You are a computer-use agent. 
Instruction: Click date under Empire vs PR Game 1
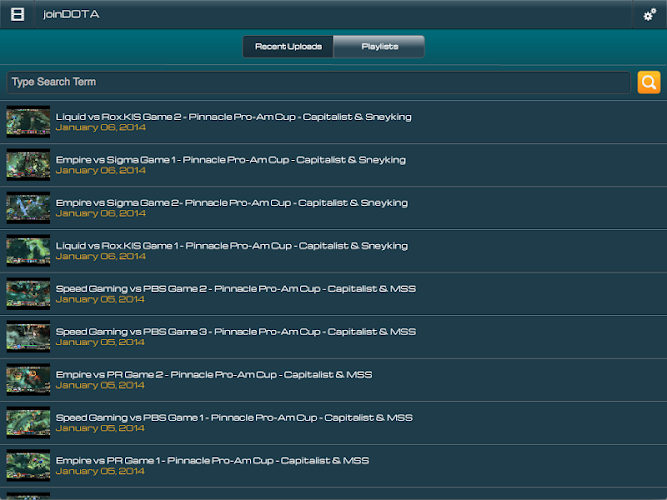click(100, 471)
